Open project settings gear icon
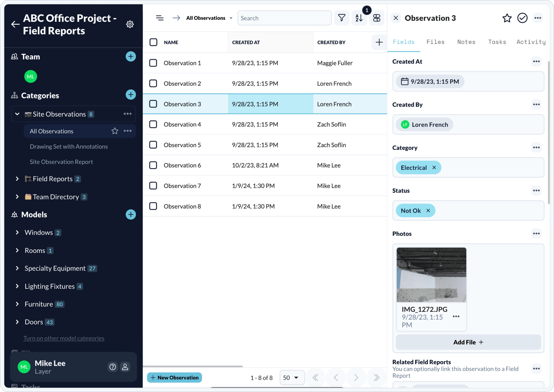The image size is (554, 392). point(130,24)
